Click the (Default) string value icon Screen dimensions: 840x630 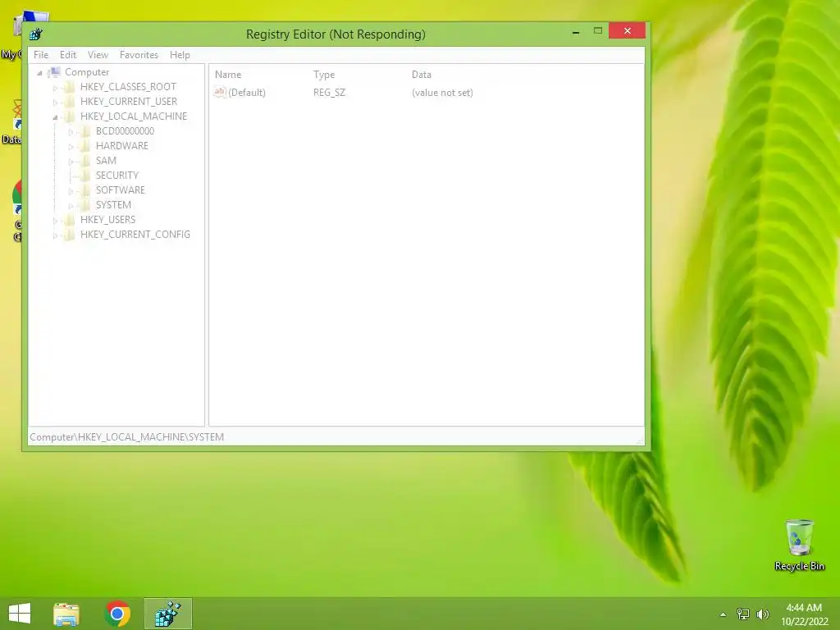(x=220, y=92)
